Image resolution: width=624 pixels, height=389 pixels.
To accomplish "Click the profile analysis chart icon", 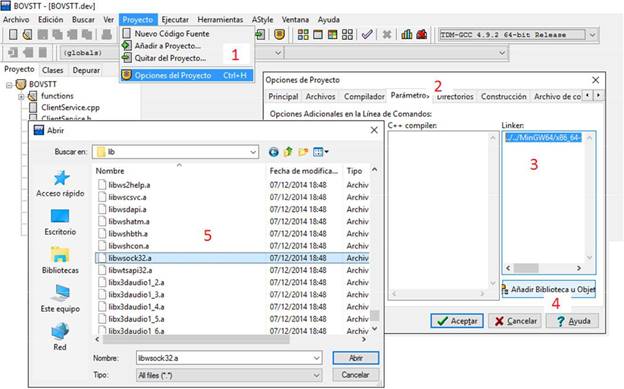I will pos(406,35).
